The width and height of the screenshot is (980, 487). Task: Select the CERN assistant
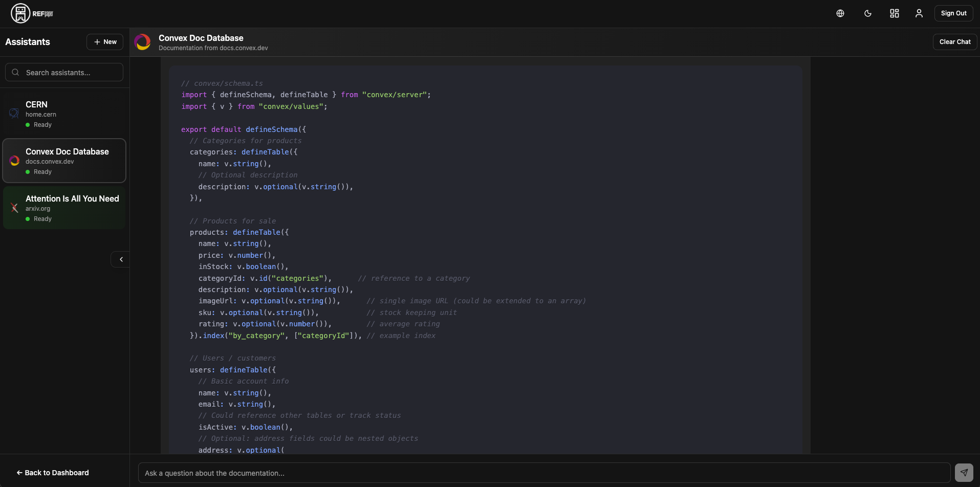64,114
